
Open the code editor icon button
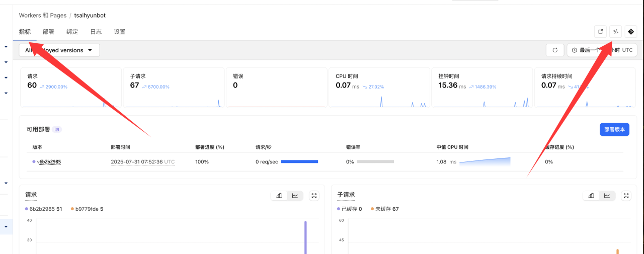(615, 32)
